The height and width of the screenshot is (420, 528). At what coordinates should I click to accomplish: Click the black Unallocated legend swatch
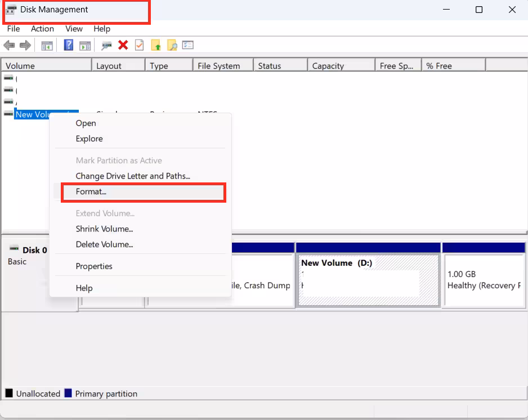click(x=9, y=393)
